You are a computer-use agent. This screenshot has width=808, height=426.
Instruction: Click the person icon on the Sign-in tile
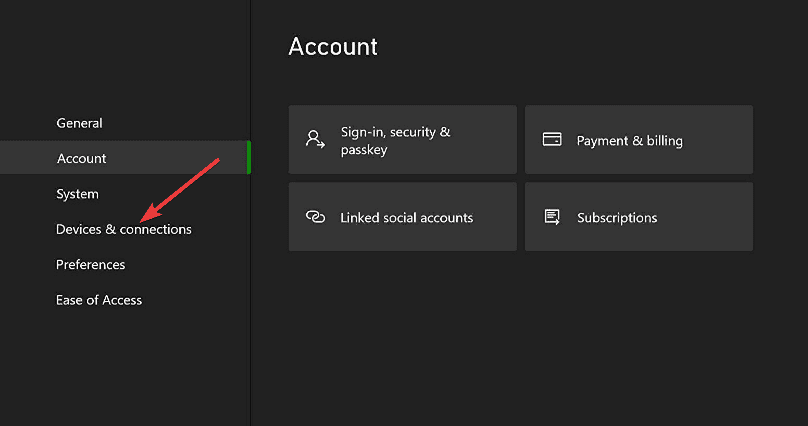(315, 140)
